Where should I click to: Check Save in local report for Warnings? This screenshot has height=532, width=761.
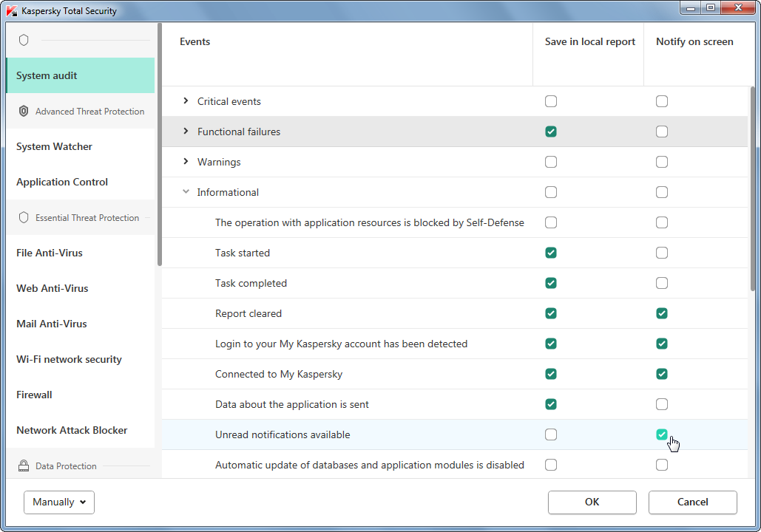(551, 162)
